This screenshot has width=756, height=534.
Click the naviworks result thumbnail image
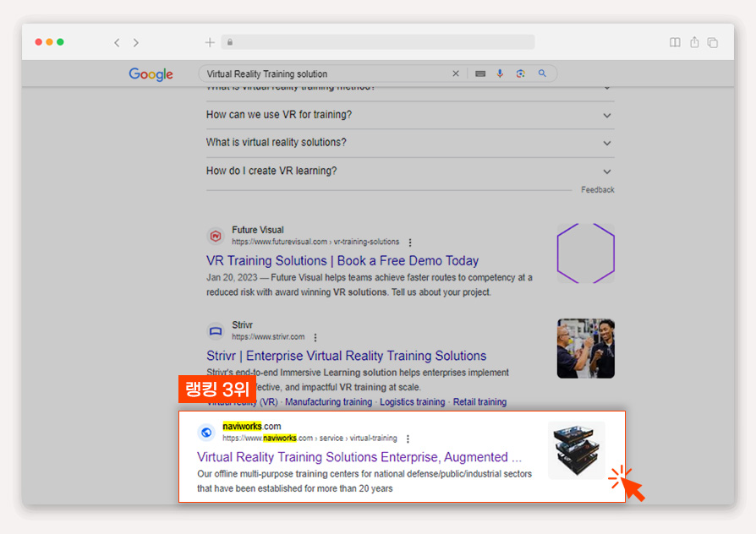[577, 450]
